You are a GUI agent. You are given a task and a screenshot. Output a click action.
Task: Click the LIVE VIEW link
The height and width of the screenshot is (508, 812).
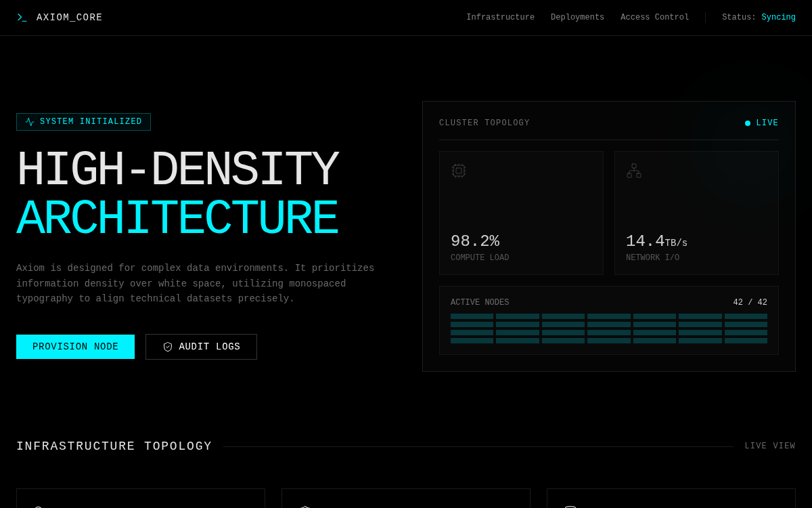pos(770,446)
